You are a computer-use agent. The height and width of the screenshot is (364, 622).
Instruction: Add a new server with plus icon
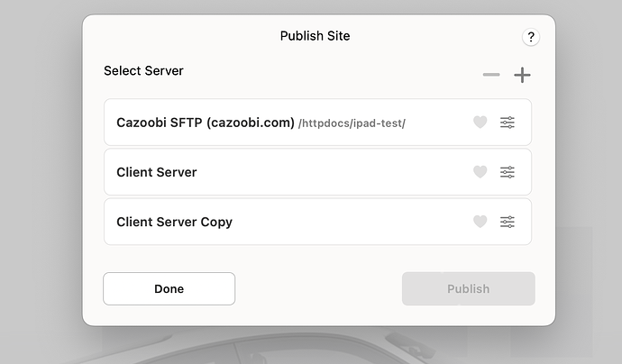(522, 75)
